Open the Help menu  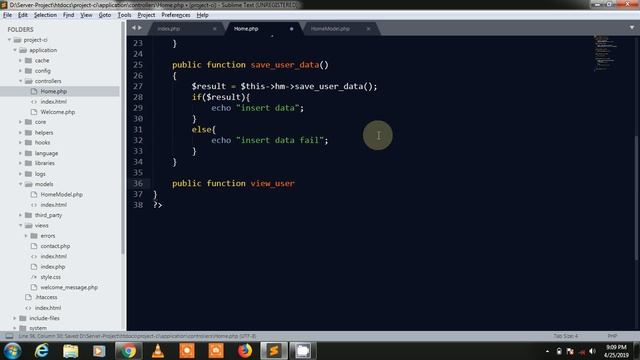click(x=202, y=15)
